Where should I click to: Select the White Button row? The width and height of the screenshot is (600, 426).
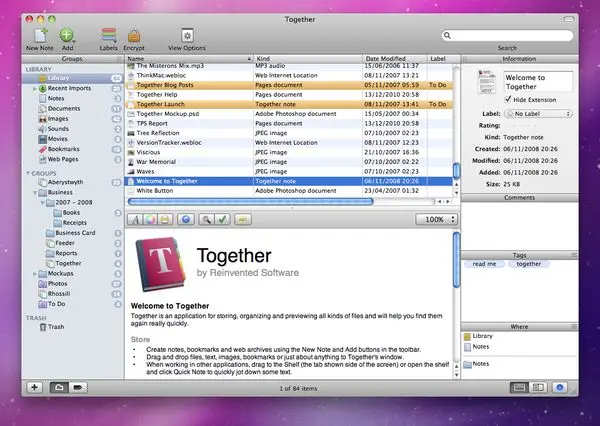pos(289,191)
